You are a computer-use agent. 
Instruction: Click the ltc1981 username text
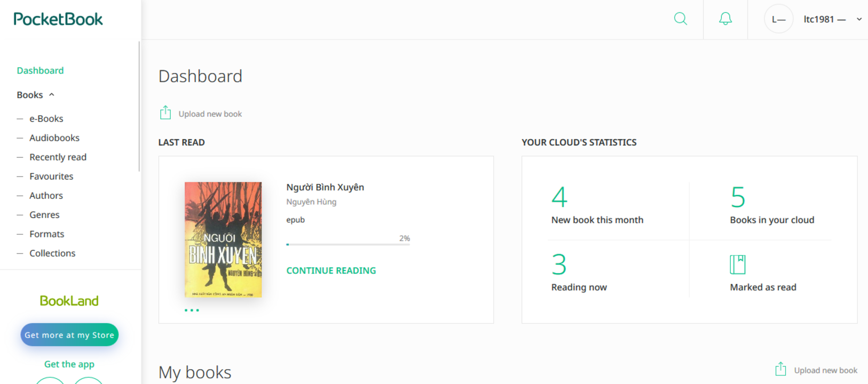[x=824, y=19]
